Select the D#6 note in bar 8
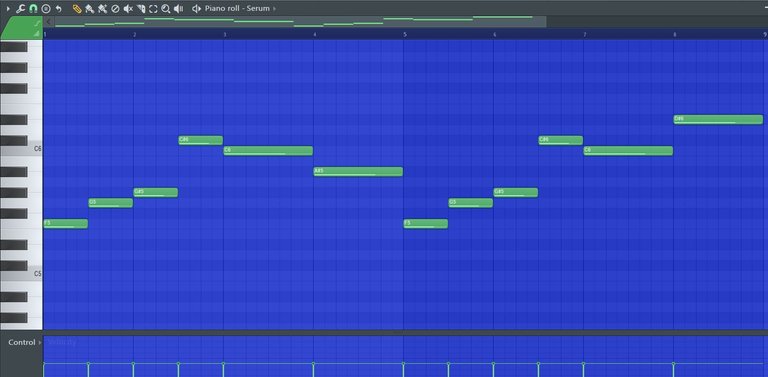 [718, 119]
